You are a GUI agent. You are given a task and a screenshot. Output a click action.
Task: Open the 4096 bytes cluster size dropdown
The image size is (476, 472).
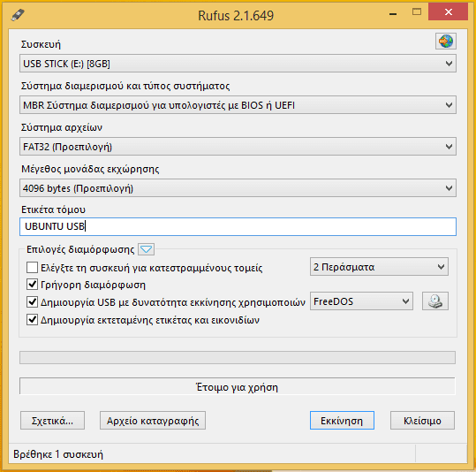[238, 188]
